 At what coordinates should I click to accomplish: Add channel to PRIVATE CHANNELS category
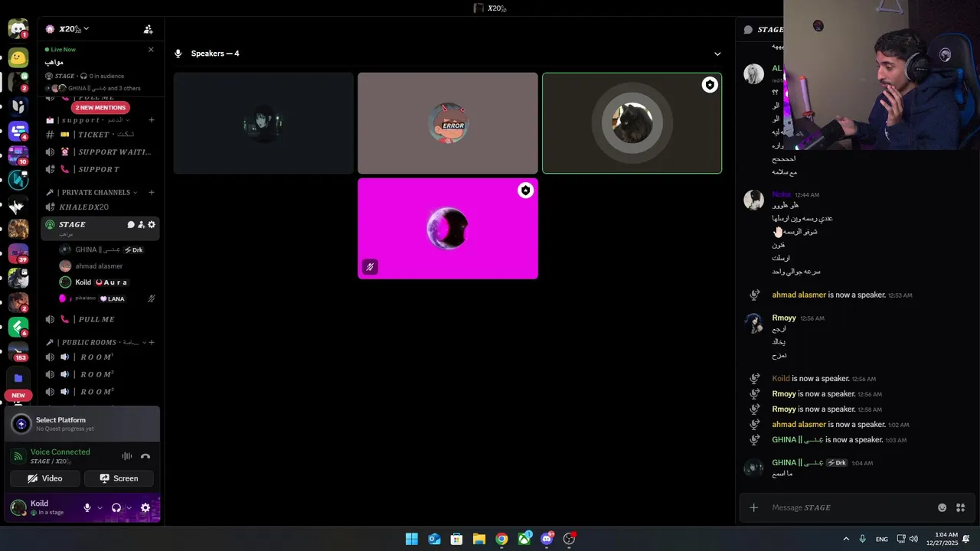(152, 192)
